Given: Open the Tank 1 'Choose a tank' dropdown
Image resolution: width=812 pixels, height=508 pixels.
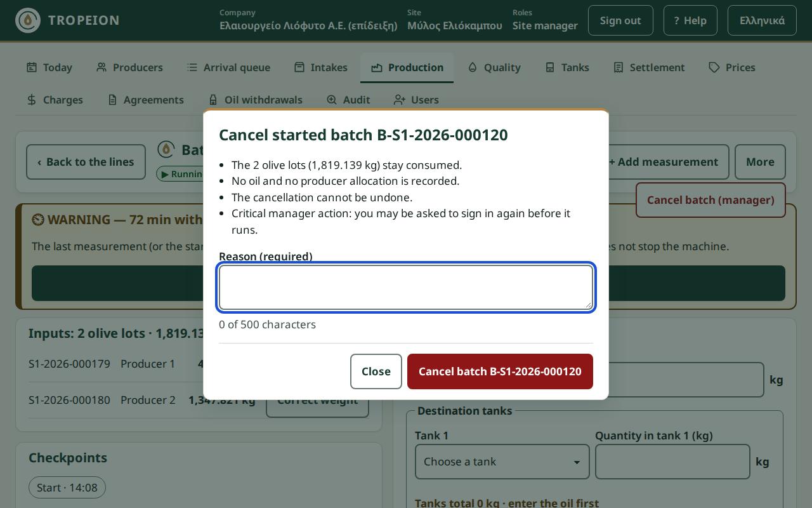Looking at the screenshot, I should tap(502, 462).
